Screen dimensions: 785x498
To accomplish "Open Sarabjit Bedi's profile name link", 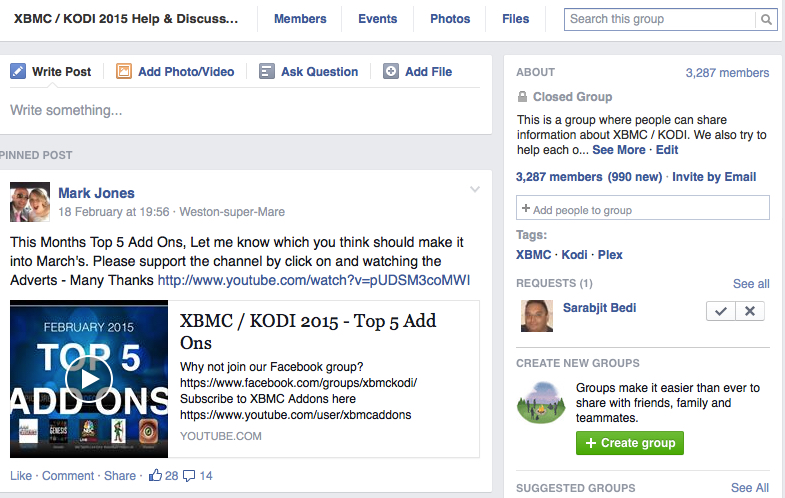I will [599, 308].
